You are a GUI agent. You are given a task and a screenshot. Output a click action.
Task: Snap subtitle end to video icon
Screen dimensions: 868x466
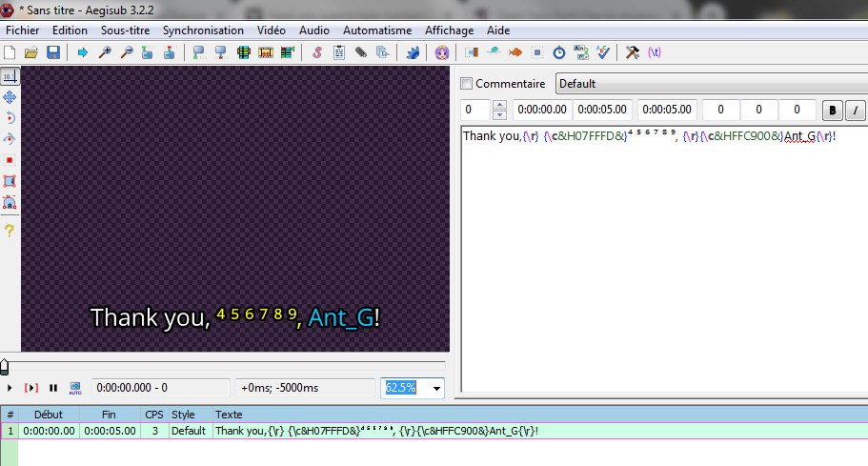[x=221, y=52]
